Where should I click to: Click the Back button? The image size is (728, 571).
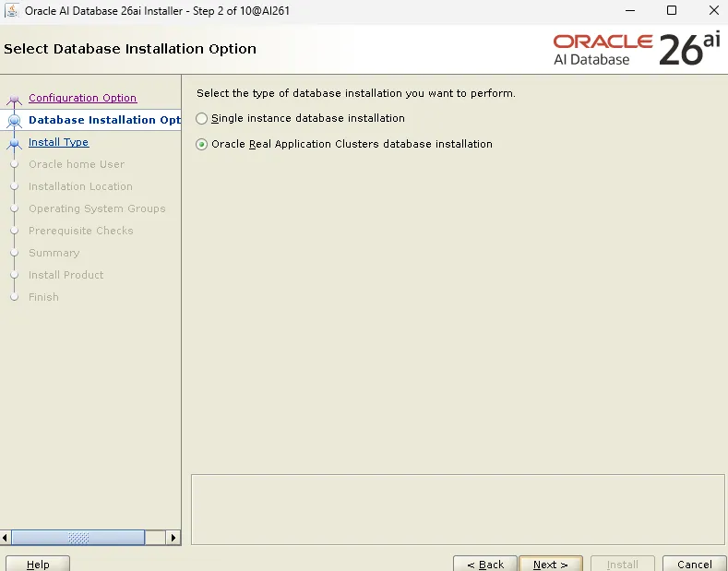(485, 564)
